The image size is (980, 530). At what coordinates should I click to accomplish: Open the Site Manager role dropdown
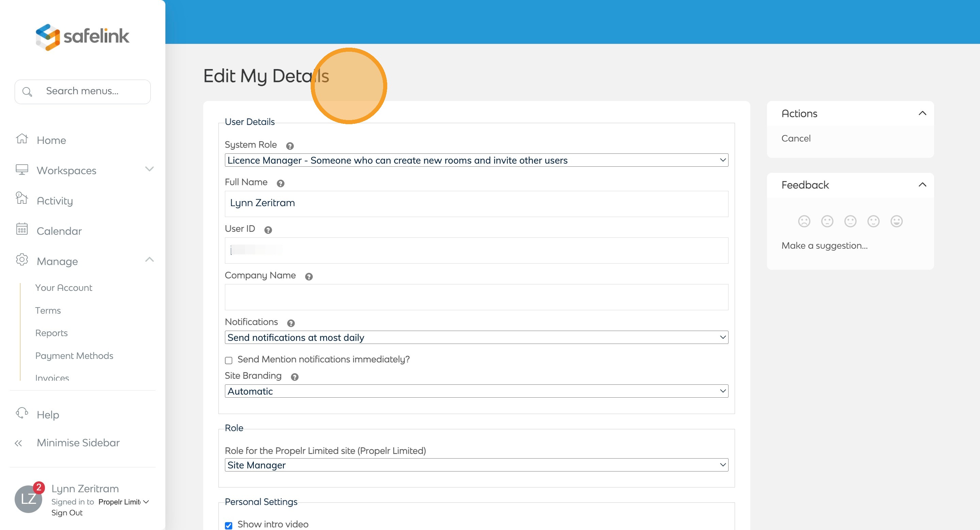[476, 465]
